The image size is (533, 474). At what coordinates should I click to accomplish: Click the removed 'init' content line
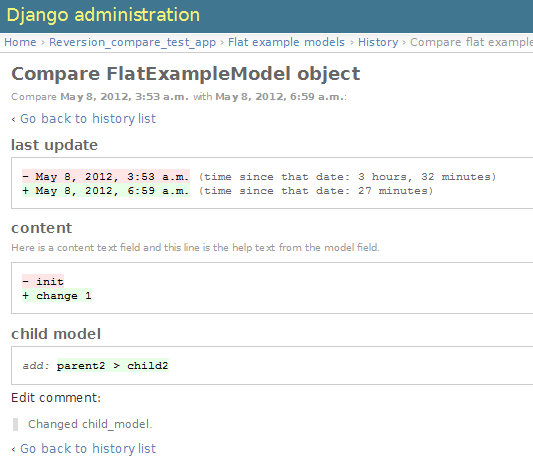[x=43, y=282]
